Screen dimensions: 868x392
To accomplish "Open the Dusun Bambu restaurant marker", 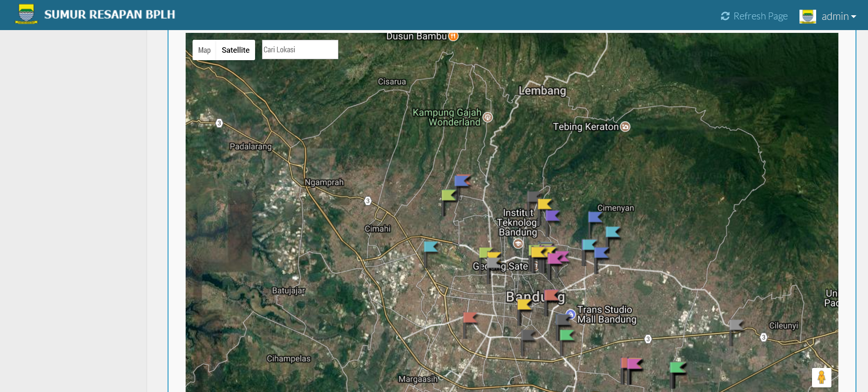I will [x=454, y=36].
